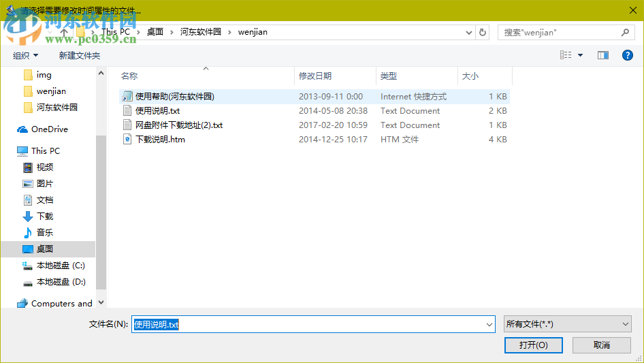The height and width of the screenshot is (363, 644).
Task: Click the 下载说明.htm file icon
Action: tap(127, 140)
